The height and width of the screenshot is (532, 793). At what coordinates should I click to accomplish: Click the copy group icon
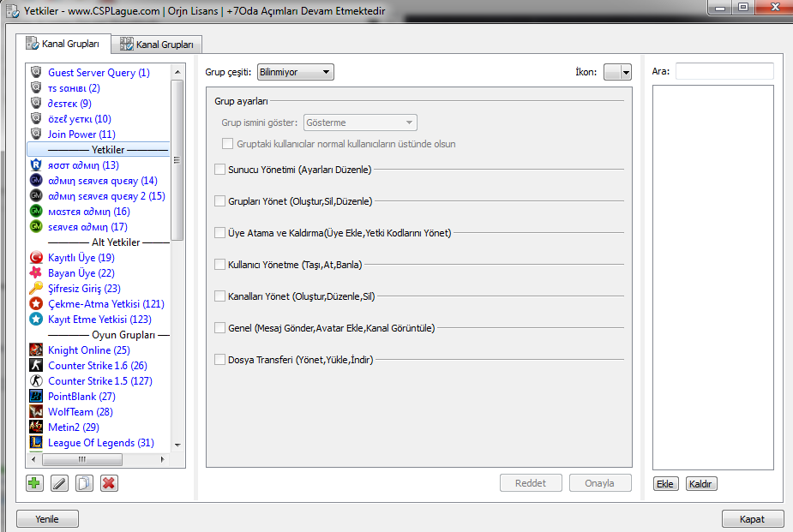(84, 483)
